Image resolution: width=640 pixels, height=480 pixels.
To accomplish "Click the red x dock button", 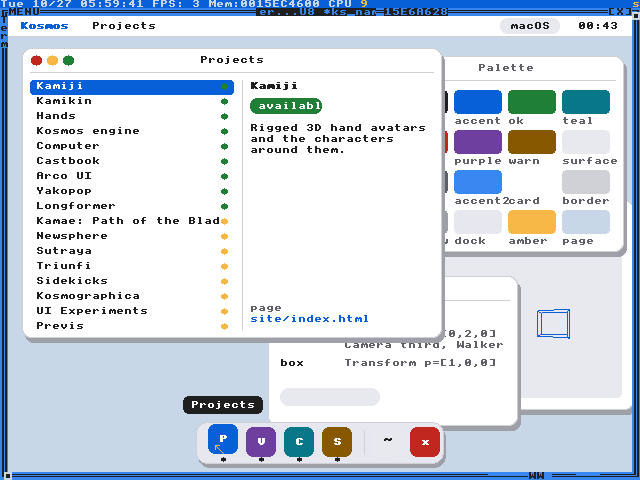I will click(425, 442).
